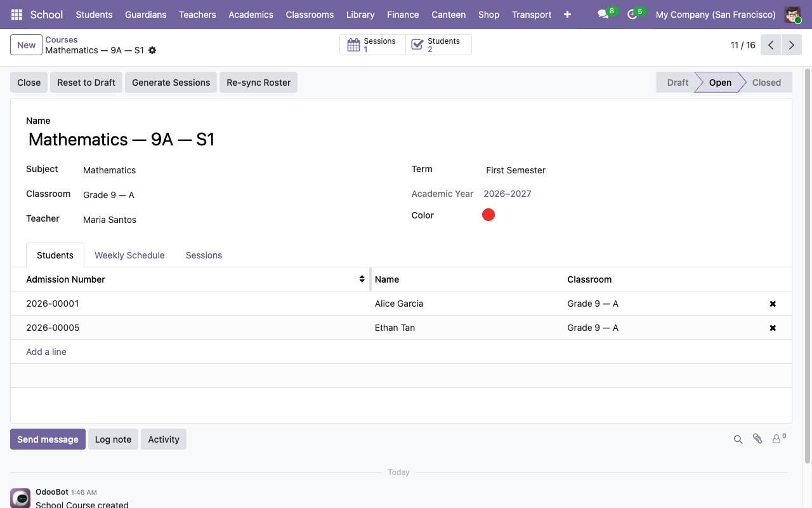Open the Students menu
Image resolution: width=812 pixels, height=508 pixels.
tap(94, 15)
